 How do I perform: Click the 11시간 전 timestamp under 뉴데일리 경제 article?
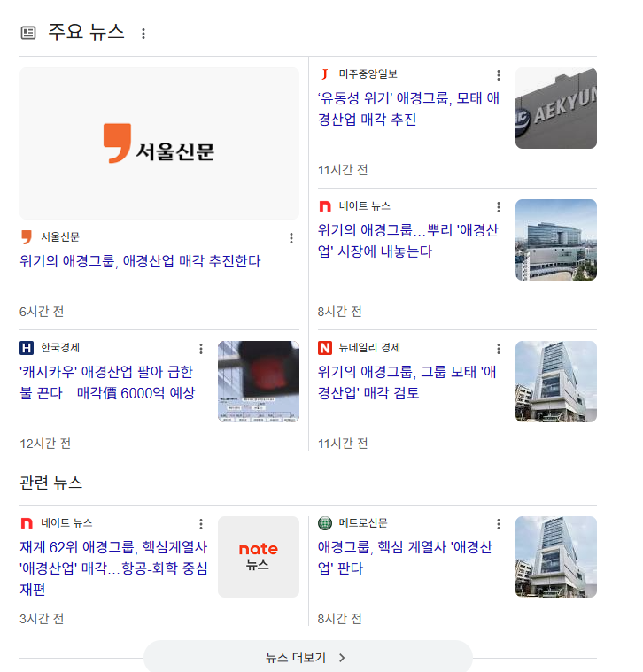pyautogui.click(x=343, y=444)
